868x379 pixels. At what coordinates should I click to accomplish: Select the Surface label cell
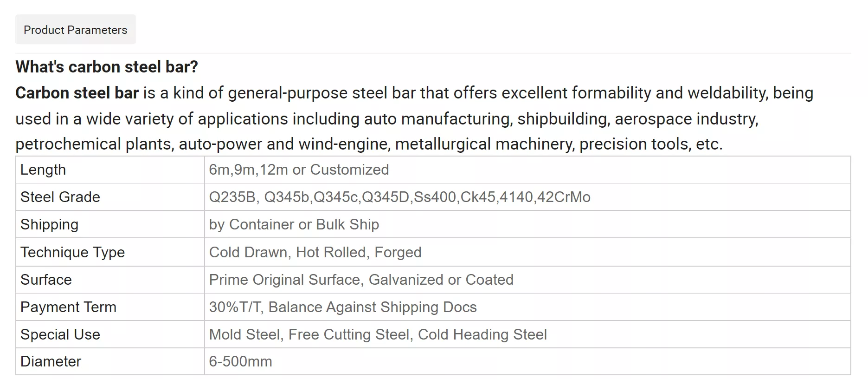(x=110, y=280)
